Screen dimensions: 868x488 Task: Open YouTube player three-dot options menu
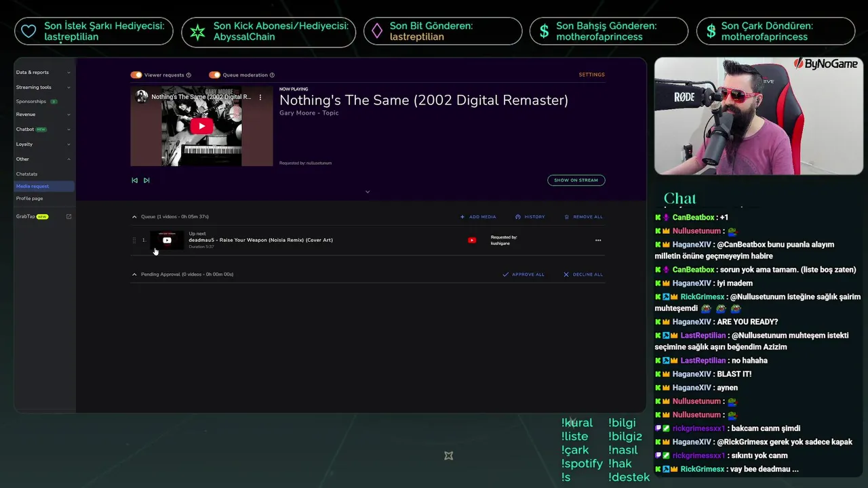click(260, 97)
